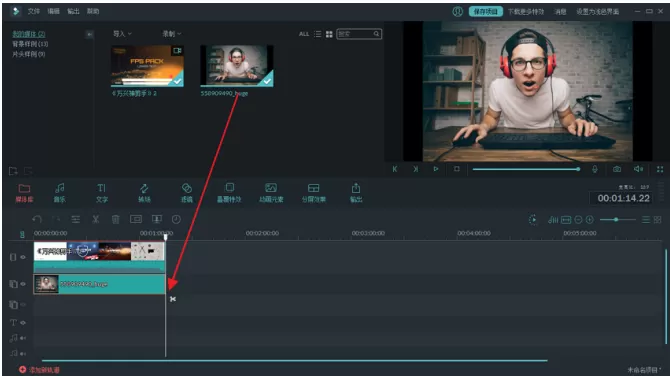Toggle eye visibility of first video track
Image resolution: width=670 pixels, height=376 pixels.
(23, 257)
